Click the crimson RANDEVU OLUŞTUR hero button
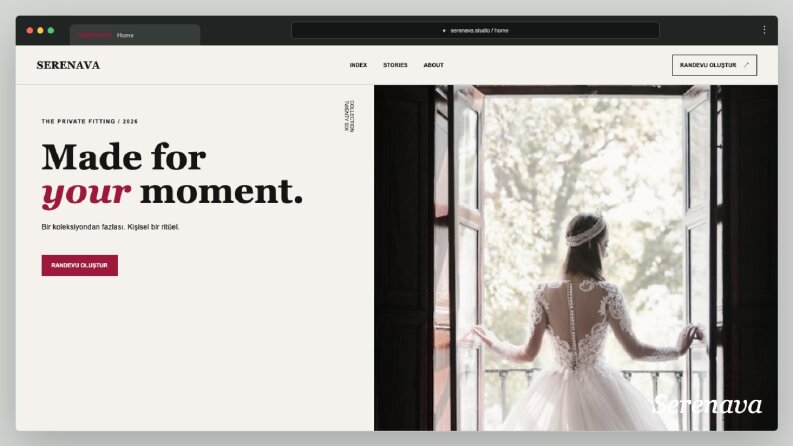 [x=79, y=265]
